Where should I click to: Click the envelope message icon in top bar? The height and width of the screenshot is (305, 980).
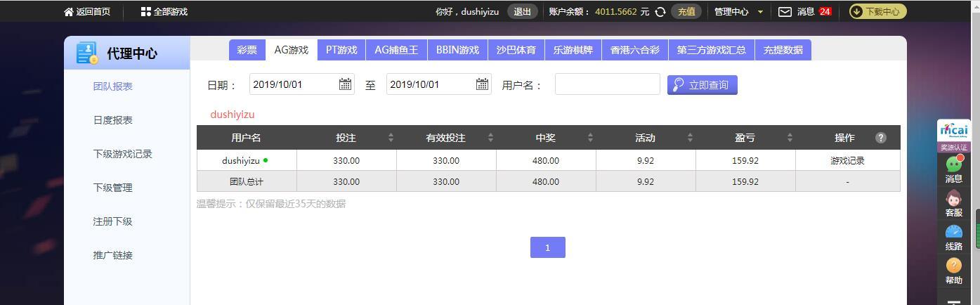coord(785,12)
